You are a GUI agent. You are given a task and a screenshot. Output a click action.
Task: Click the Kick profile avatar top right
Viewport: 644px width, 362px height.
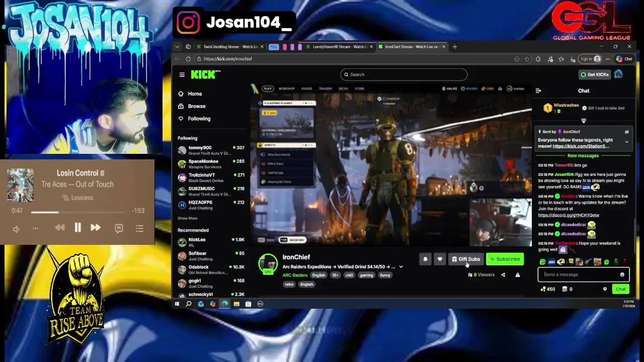pos(618,74)
